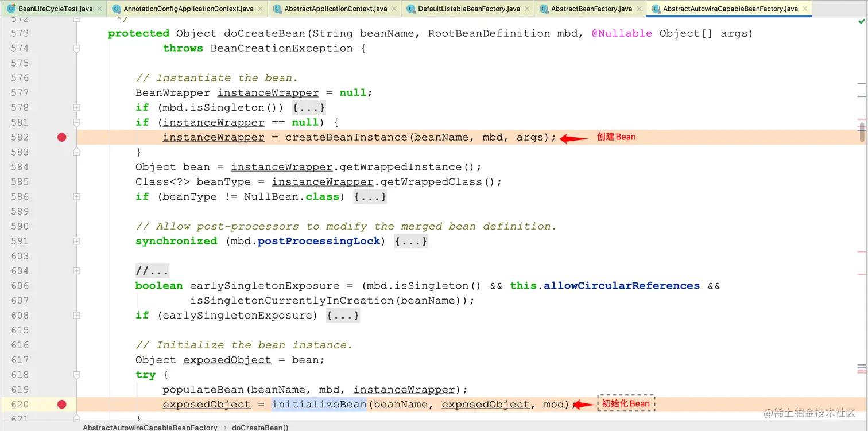
Task: Collapse the fold marker at line 574
Action: [76, 49]
